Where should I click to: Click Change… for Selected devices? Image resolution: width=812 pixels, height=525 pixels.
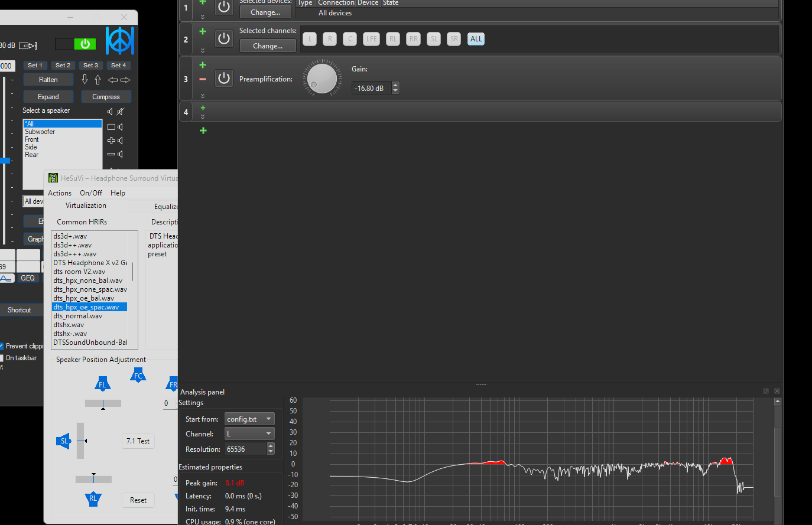[x=265, y=12]
